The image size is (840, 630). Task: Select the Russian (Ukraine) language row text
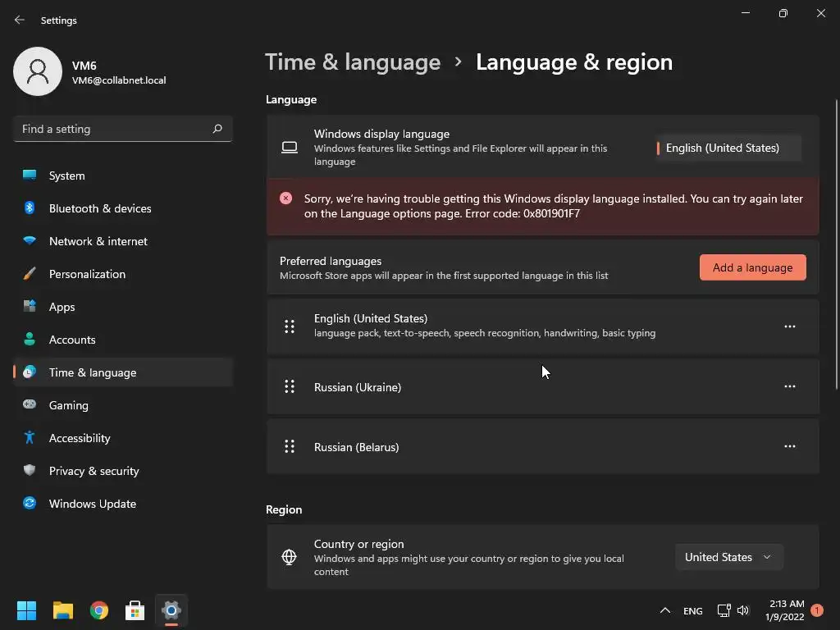coord(358,387)
